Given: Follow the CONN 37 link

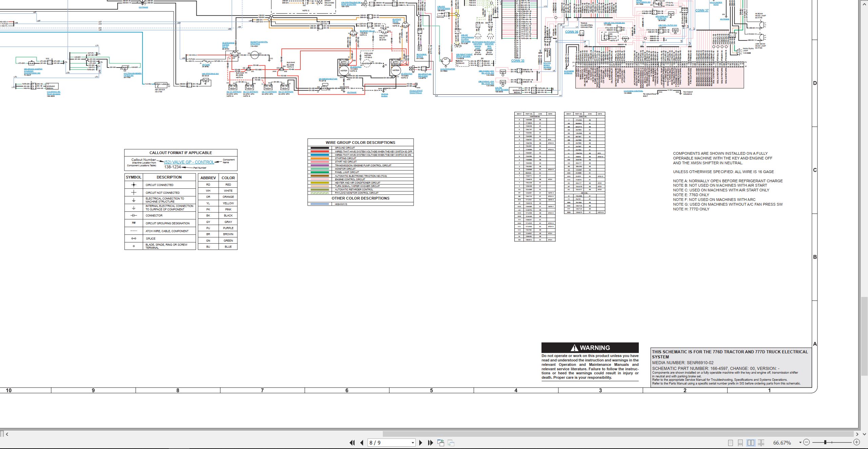Looking at the screenshot, I should 702,11.
